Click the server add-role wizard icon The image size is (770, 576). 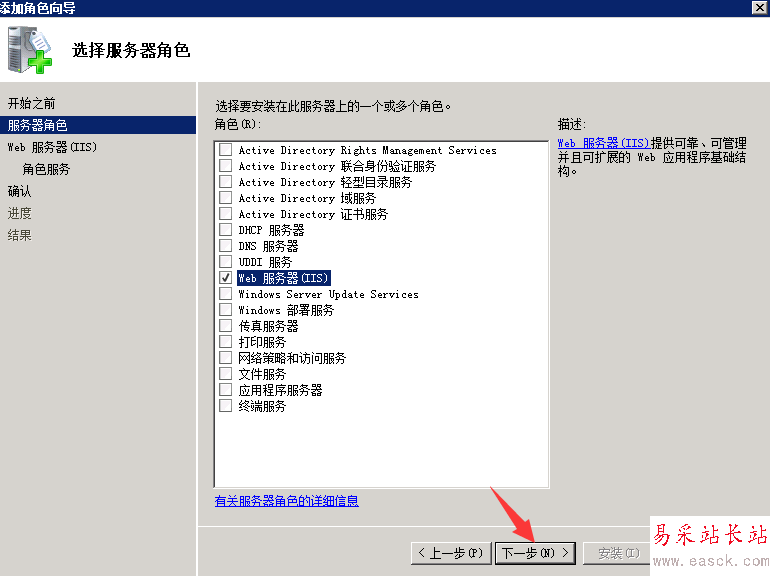(29, 50)
